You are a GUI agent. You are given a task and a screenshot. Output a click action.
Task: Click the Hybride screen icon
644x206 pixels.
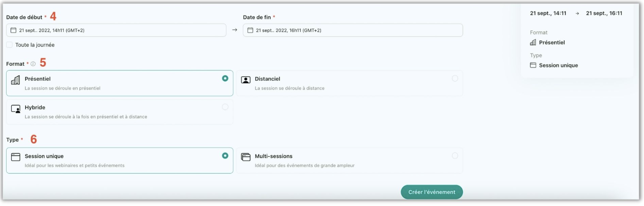pyautogui.click(x=16, y=109)
